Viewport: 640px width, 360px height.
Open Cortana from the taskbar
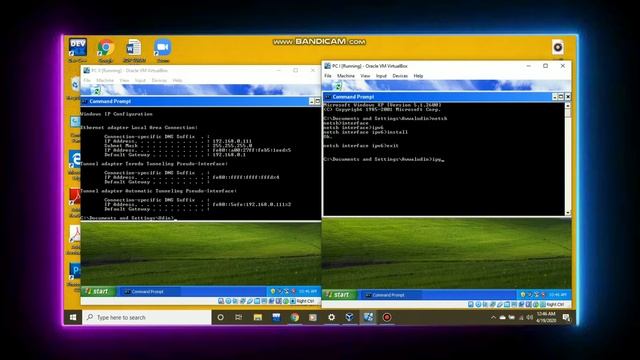(220, 317)
